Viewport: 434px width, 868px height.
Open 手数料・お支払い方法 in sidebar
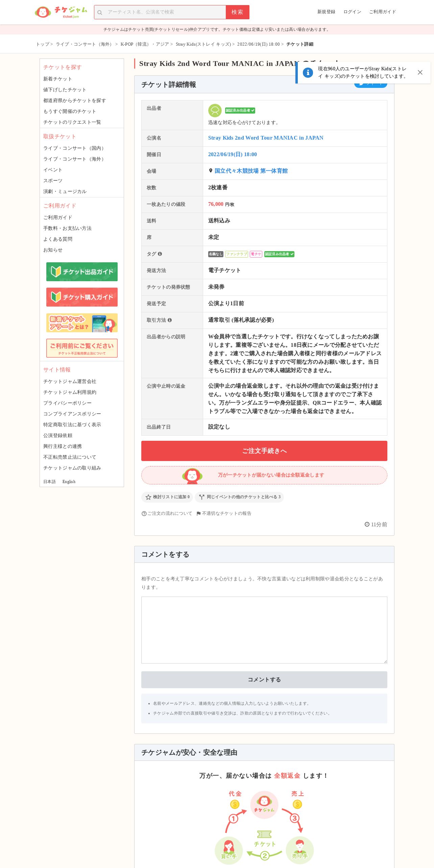[x=67, y=228]
